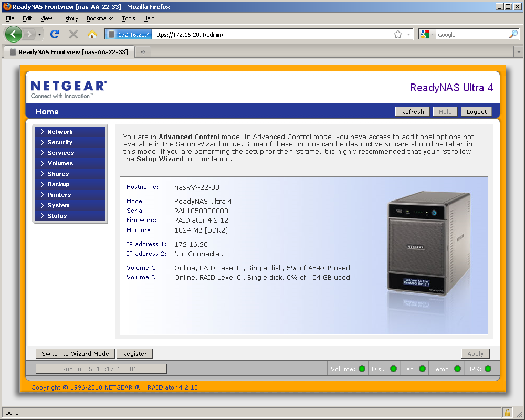Open a new tab with the plus button

[x=143, y=52]
